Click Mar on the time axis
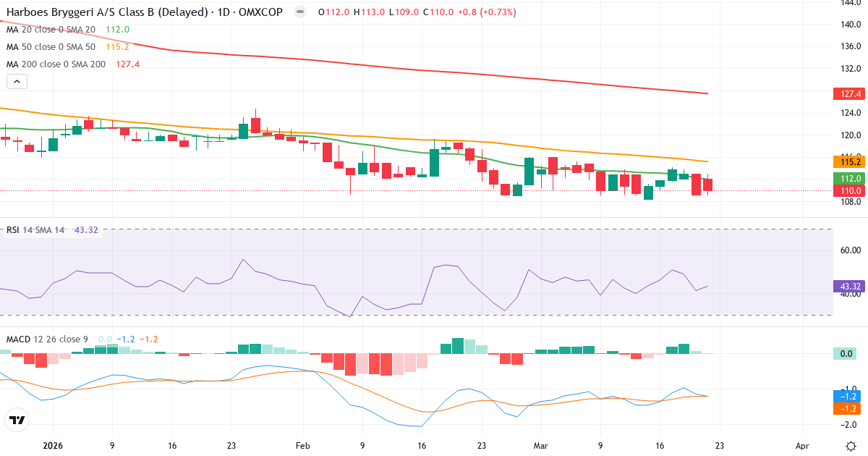This screenshot has width=868, height=456. click(540, 447)
